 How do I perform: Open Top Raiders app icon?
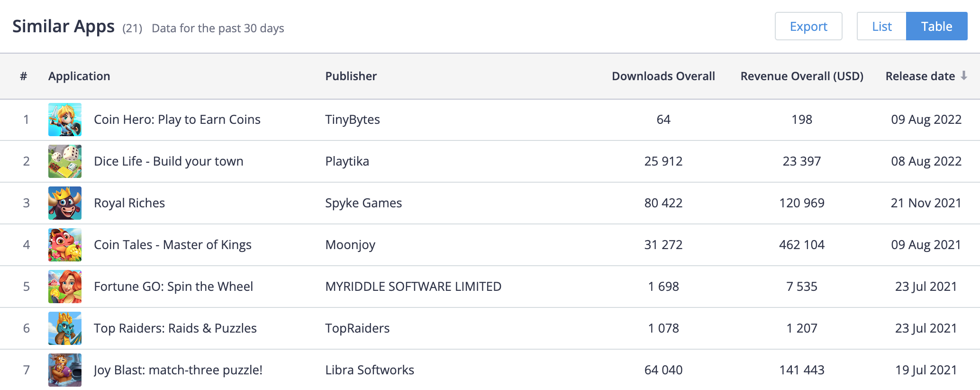point(65,328)
